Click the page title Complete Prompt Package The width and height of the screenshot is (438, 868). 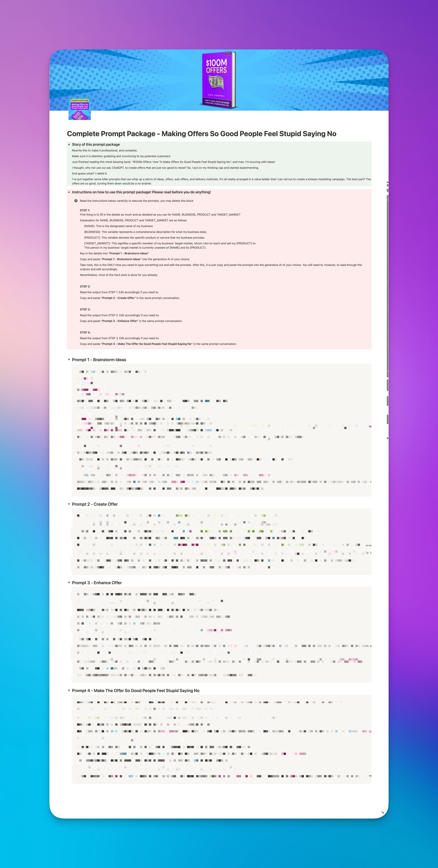pyautogui.click(x=202, y=134)
